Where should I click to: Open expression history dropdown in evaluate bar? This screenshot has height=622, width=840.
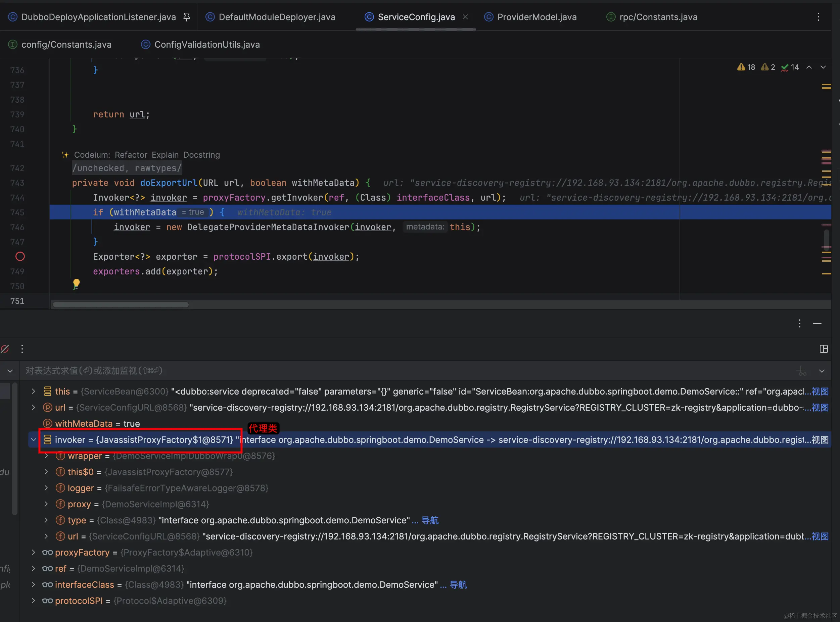tap(822, 371)
